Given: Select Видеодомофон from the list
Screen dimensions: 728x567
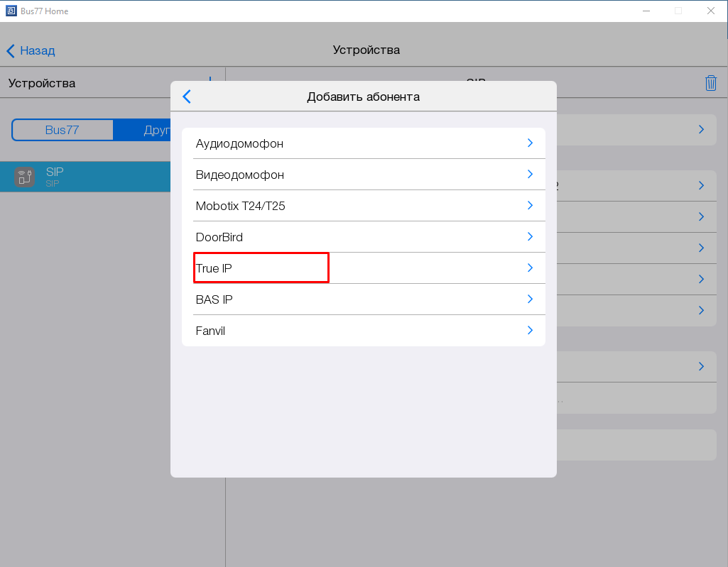Looking at the screenshot, I should tap(239, 175).
